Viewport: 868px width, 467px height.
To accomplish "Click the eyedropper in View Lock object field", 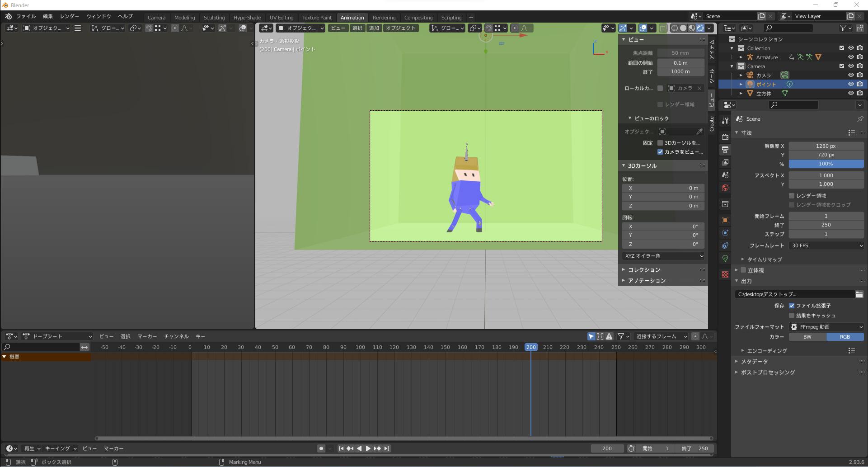I will tap(699, 132).
